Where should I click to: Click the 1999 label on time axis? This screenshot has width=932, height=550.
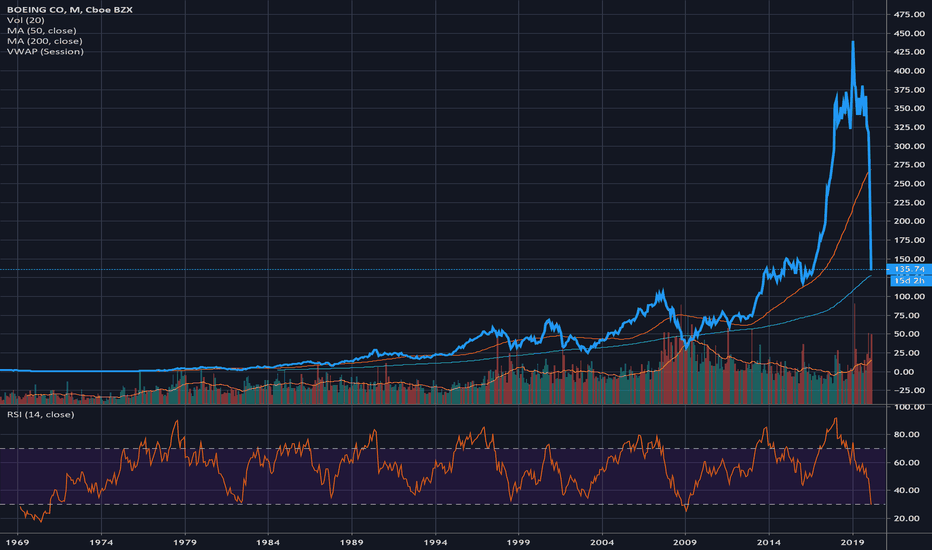tap(518, 542)
